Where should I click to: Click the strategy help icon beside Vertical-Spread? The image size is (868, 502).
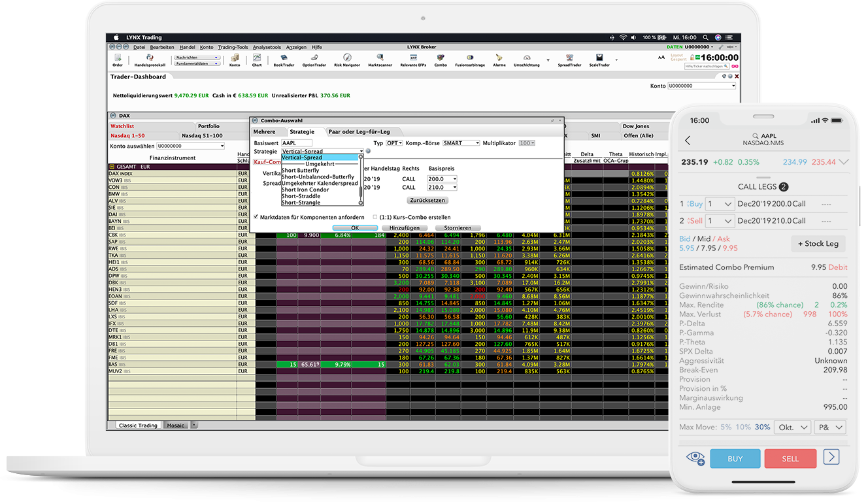click(x=367, y=151)
